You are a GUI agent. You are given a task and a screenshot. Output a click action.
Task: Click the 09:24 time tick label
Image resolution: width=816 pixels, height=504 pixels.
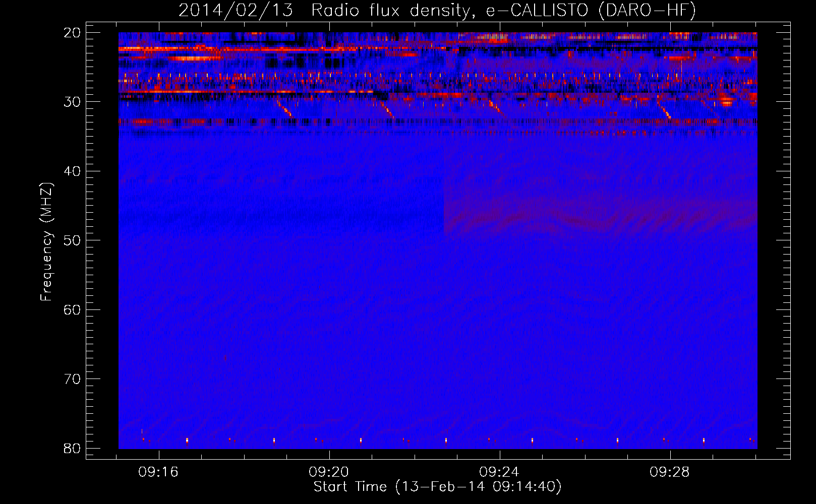point(499,472)
